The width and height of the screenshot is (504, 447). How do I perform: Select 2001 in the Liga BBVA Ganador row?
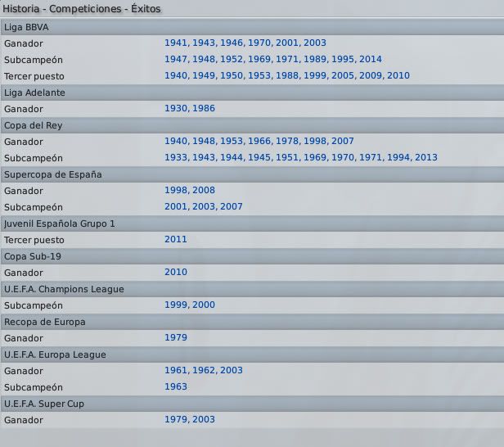[x=287, y=43]
